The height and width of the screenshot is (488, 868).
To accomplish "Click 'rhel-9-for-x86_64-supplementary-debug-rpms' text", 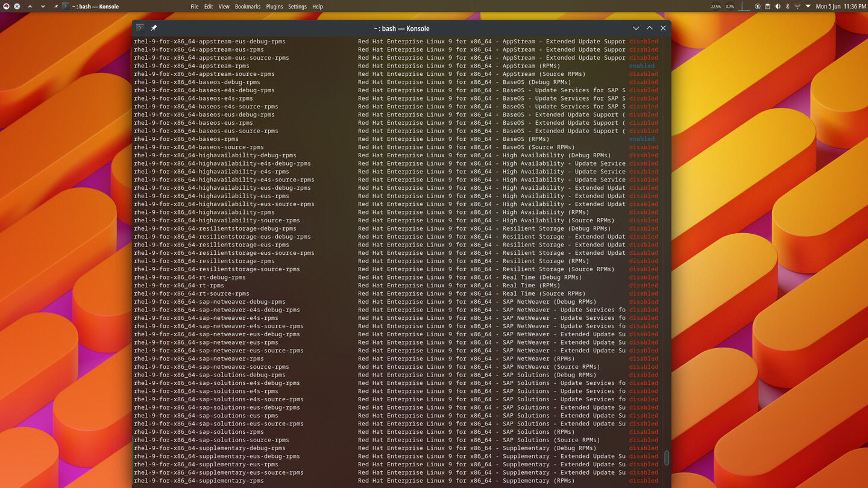I will pyautogui.click(x=210, y=448).
